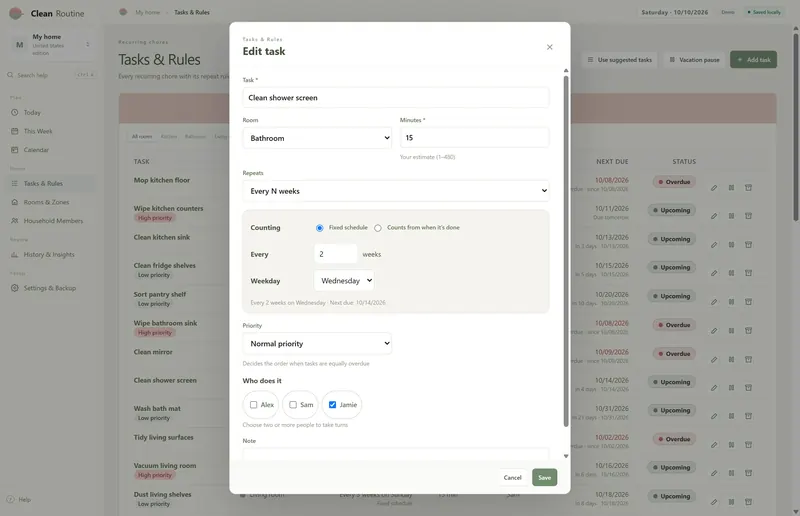Edit the Tidy living surfaces row
This screenshot has width=800, height=516.
pos(714,445)
